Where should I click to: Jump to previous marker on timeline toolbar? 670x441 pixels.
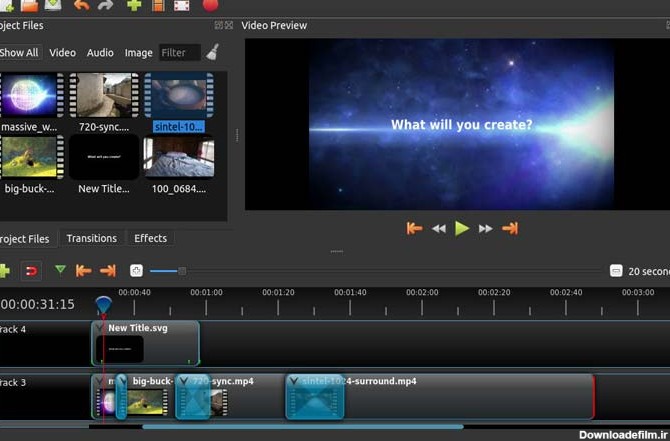click(83, 270)
